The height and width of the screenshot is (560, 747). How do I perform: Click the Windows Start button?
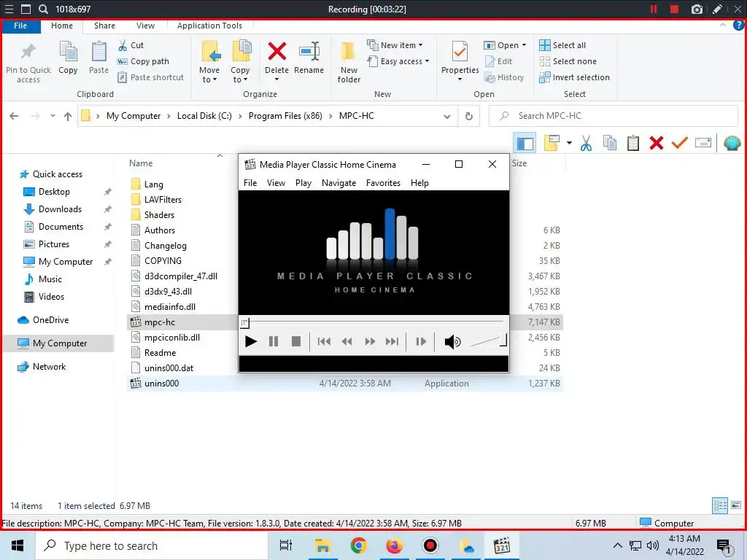click(18, 545)
